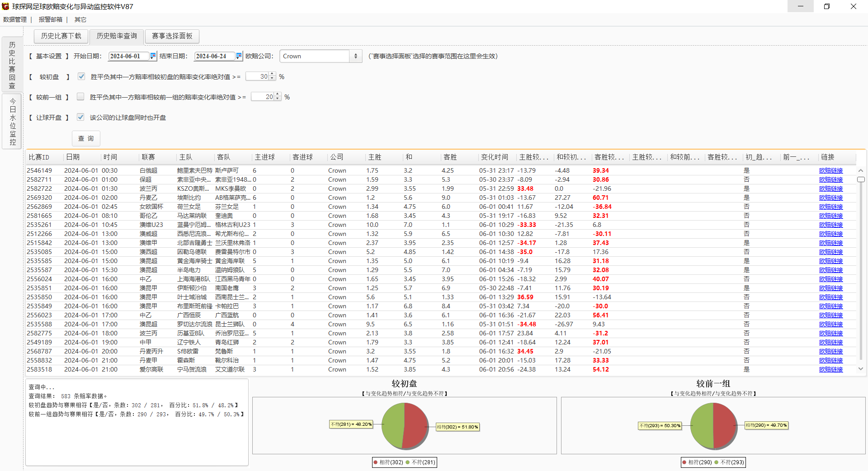Open 欧赔链接 for match 2582722

pyautogui.click(x=831, y=188)
